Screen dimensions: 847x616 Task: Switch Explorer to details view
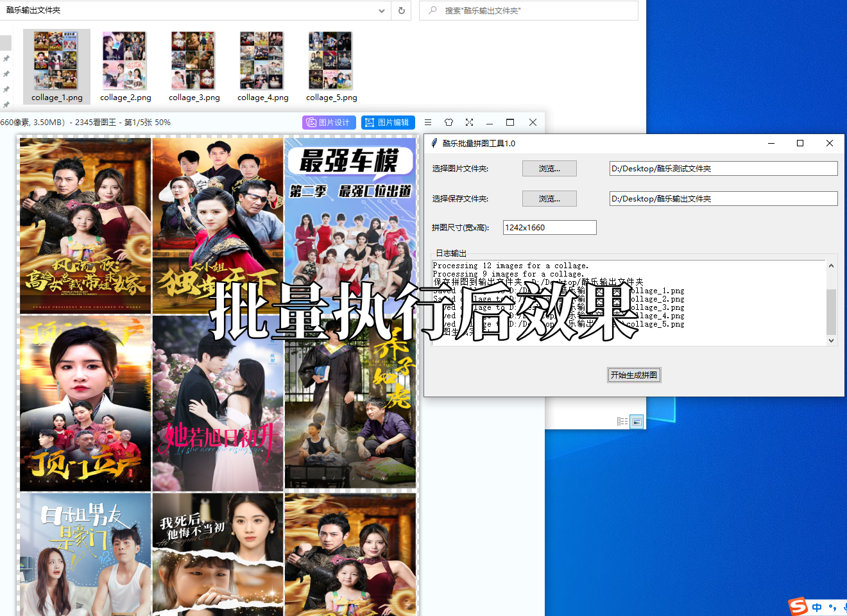click(622, 421)
